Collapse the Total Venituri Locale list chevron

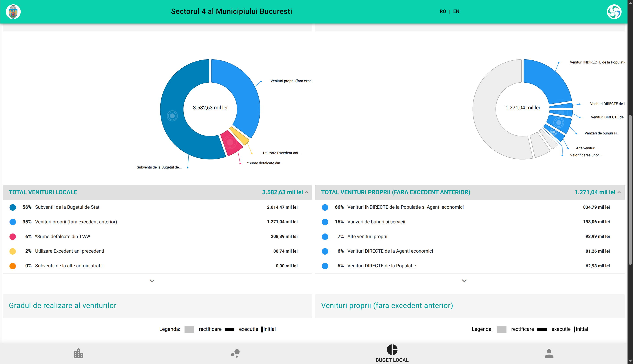click(x=307, y=192)
